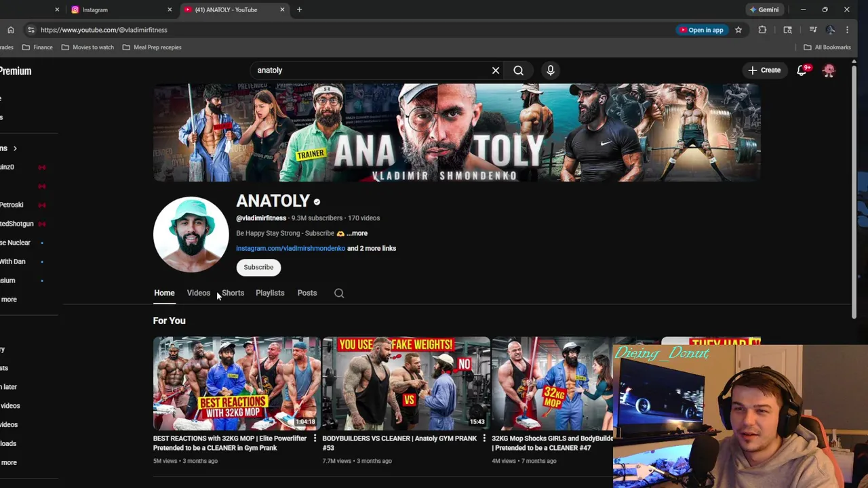View site information icon in address bar
This screenshot has height=488, width=868.
point(31,30)
